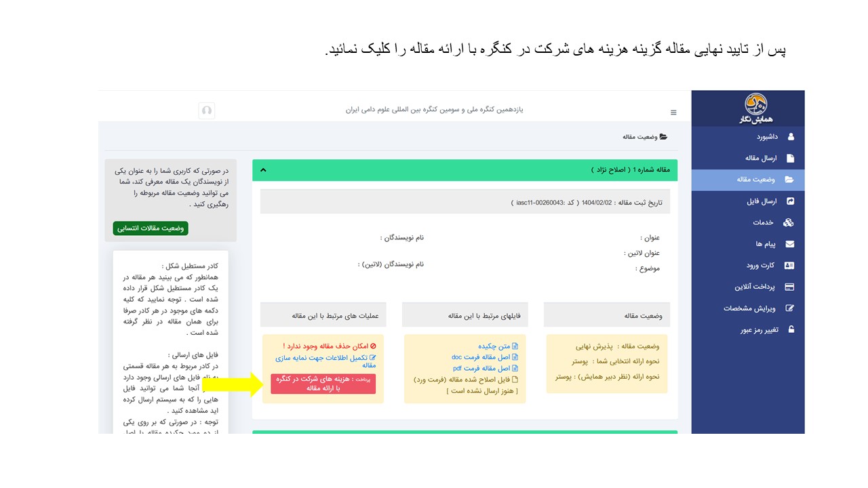Click the user avatar in header
The height and width of the screenshot is (488, 868).
pos(207,110)
